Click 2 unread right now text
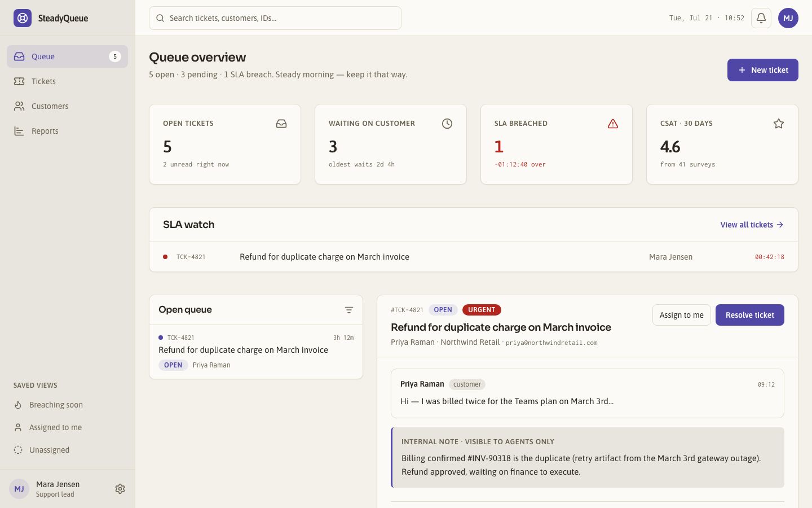This screenshot has width=812, height=508. coord(196,164)
